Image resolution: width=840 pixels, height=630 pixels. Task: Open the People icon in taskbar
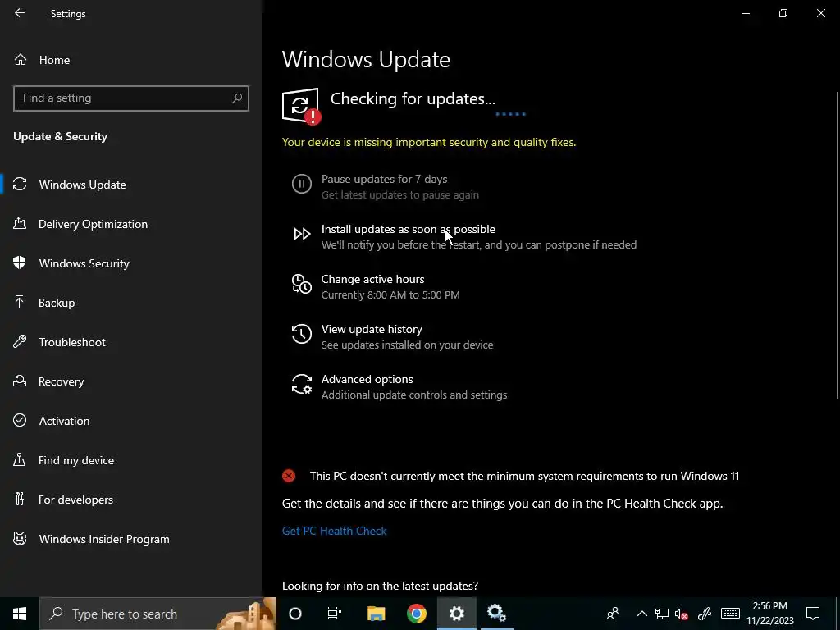click(x=613, y=614)
